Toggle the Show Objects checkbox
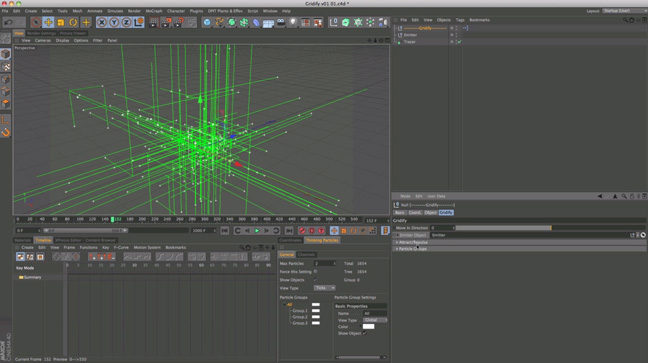The width and height of the screenshot is (648, 363). 315,280
